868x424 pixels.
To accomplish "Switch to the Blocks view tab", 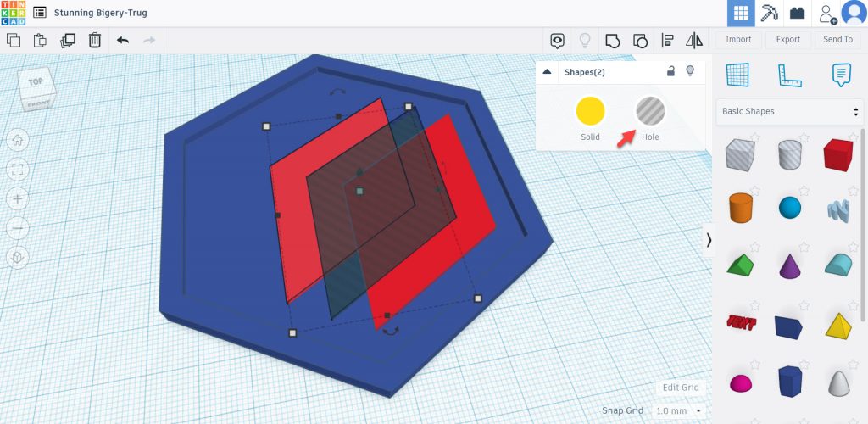I will (x=770, y=14).
